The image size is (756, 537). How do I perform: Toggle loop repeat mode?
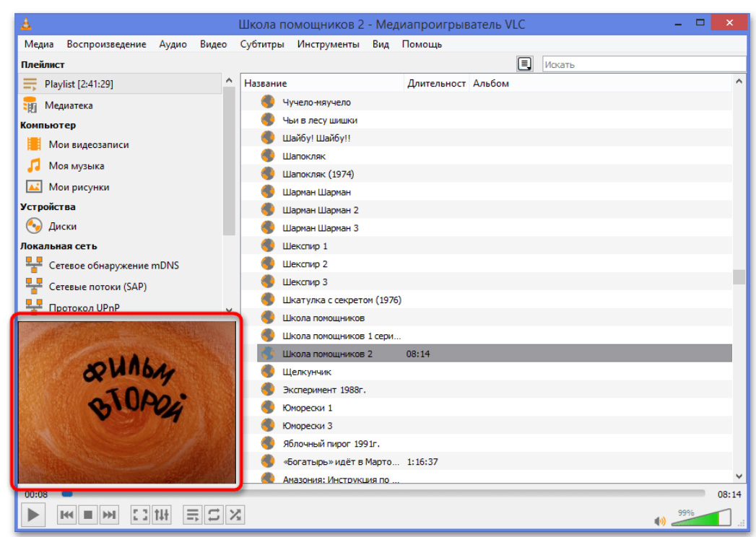click(x=214, y=515)
